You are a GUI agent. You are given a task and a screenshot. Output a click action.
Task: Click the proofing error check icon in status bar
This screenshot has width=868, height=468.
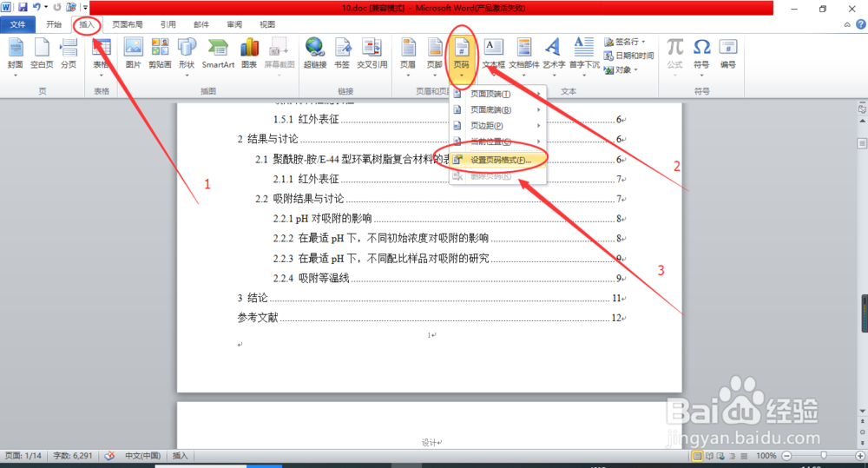point(109,456)
